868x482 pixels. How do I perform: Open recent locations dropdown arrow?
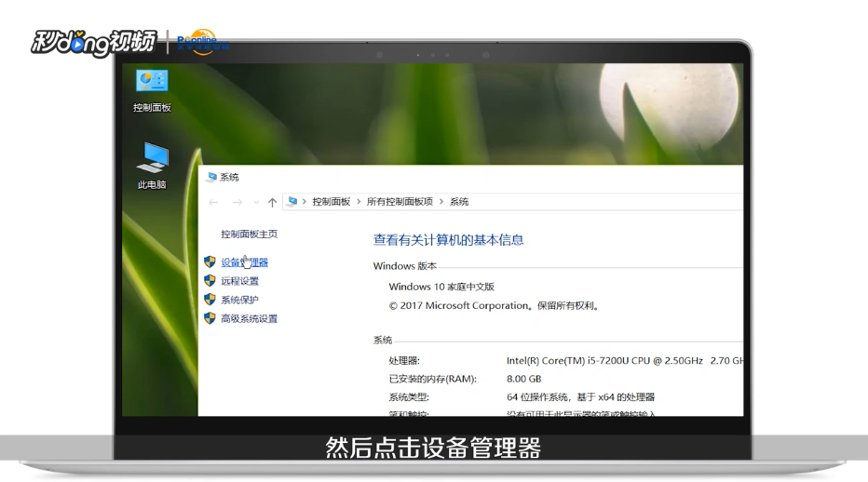256,203
